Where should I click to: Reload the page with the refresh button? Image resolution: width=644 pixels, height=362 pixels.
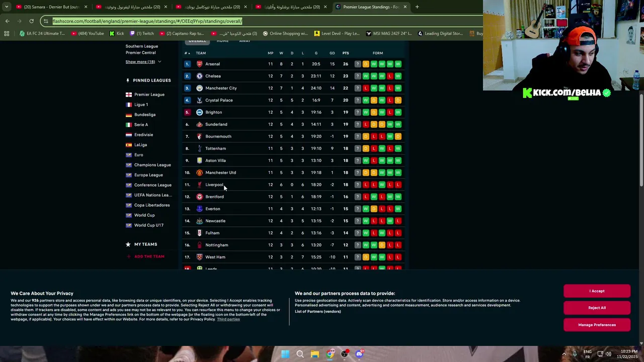(31, 21)
